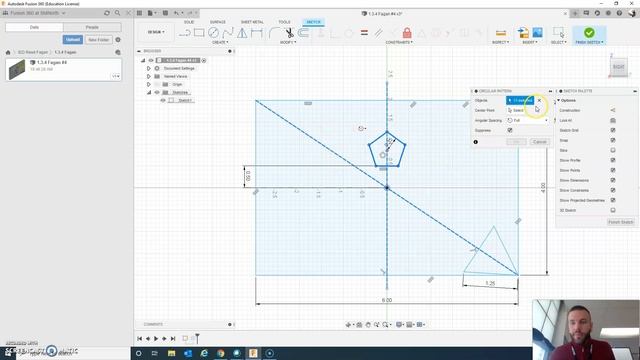Image resolution: width=640 pixels, height=360 pixels.
Task: Hide the Sketches folder with eye icon
Action: point(157,92)
